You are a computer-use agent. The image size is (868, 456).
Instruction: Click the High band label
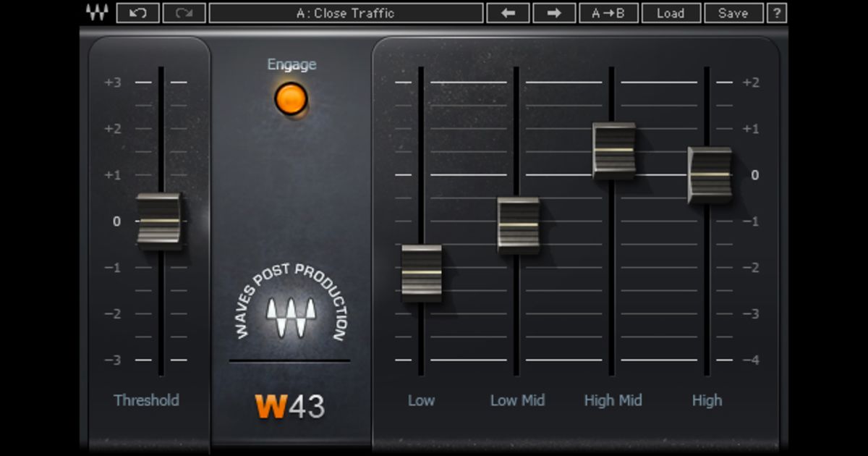[x=707, y=400]
